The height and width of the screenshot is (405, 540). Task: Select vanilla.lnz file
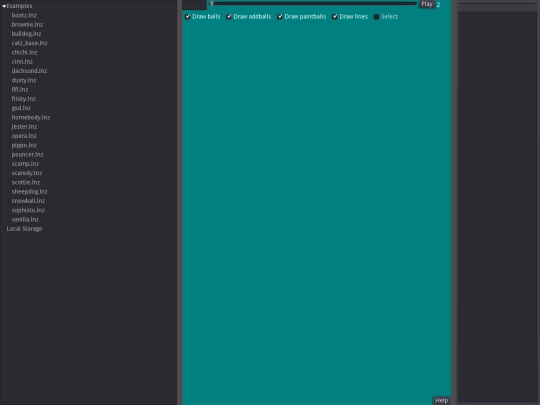[25, 220]
